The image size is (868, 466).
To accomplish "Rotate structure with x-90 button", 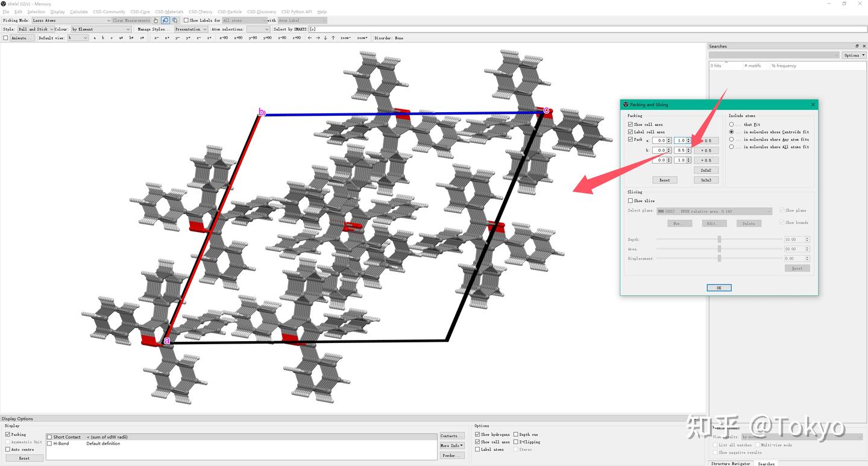I will tap(224, 37).
